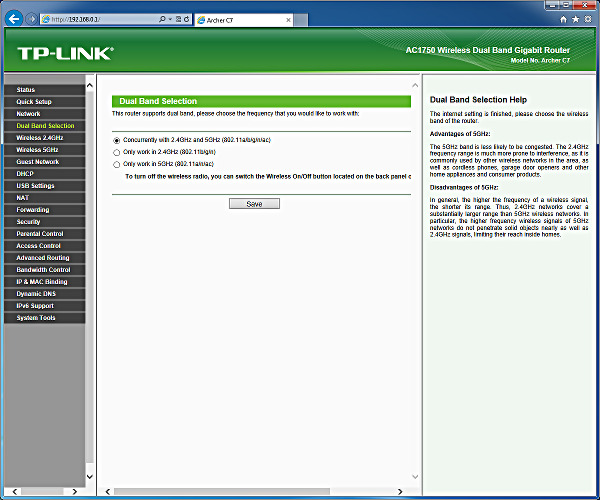600x500 pixels.
Task: Open Security menu item
Action: point(45,221)
